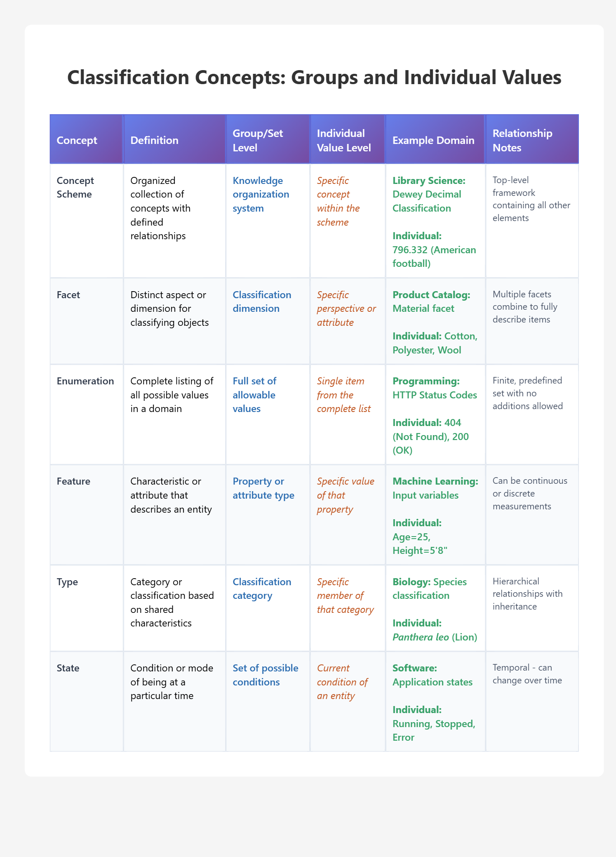The height and width of the screenshot is (857, 616).
Task: Select the Individual Value Level header
Action: coord(343,140)
